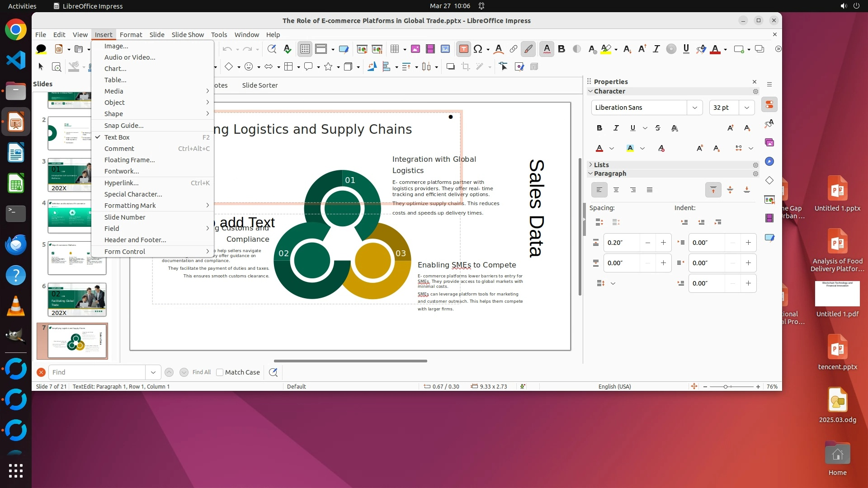Screen dimensions: 868x488
Task: Toggle justified paragraph alignment
Action: click(650, 190)
